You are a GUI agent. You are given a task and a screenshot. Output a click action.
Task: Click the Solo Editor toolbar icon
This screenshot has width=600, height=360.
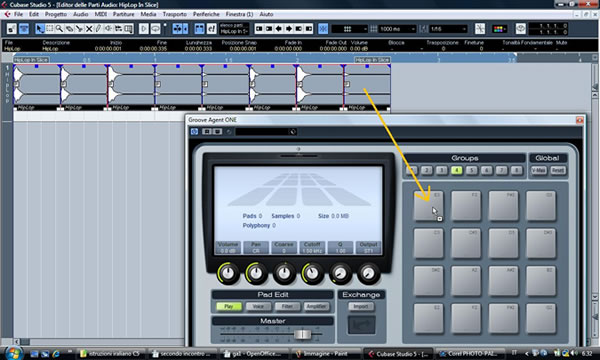(11, 29)
